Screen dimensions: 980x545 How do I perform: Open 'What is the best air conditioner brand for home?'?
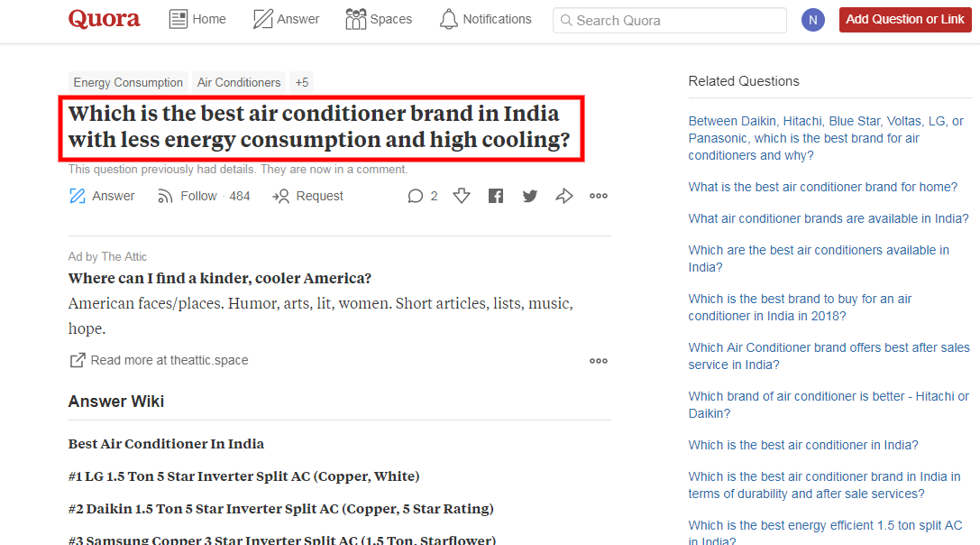click(822, 187)
